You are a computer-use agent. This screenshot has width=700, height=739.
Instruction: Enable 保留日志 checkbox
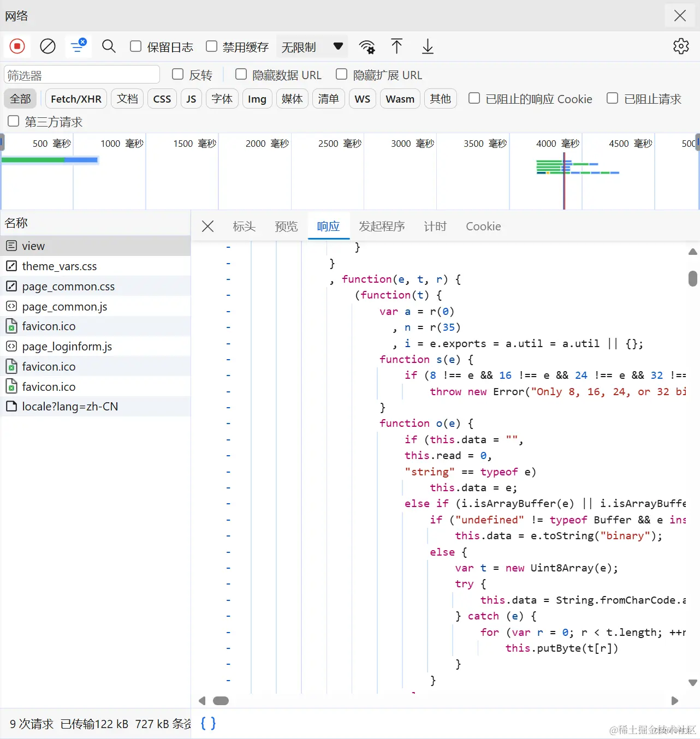pos(135,46)
